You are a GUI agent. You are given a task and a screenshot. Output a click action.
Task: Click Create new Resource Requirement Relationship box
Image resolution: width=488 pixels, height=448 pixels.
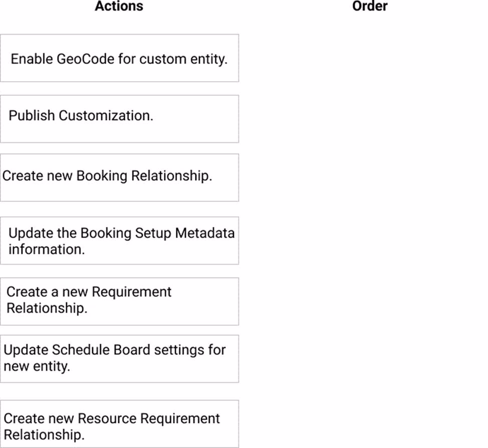(x=119, y=423)
